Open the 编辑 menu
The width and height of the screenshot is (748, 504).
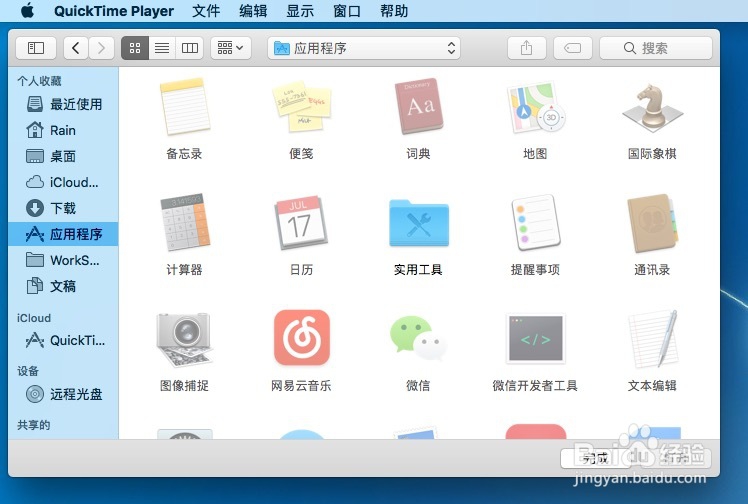(x=253, y=10)
